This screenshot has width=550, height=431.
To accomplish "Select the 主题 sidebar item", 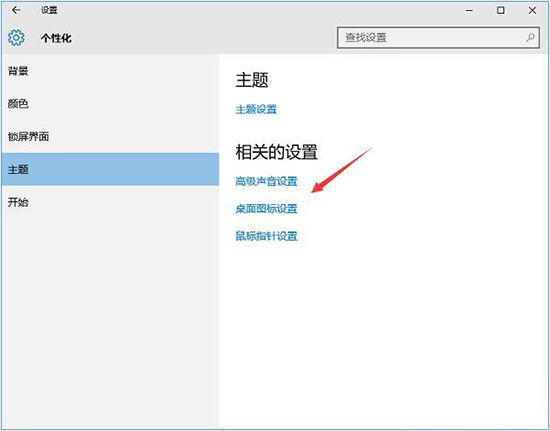I will (x=110, y=169).
